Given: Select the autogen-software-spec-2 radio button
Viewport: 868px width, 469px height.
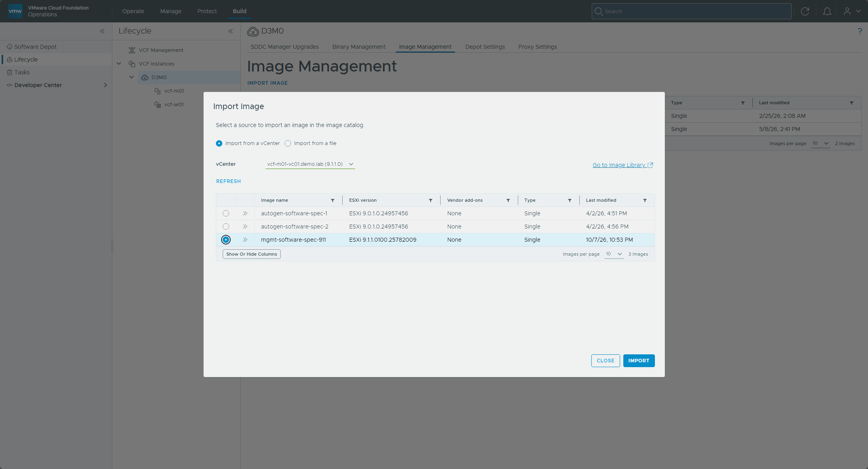Looking at the screenshot, I should pyautogui.click(x=226, y=227).
